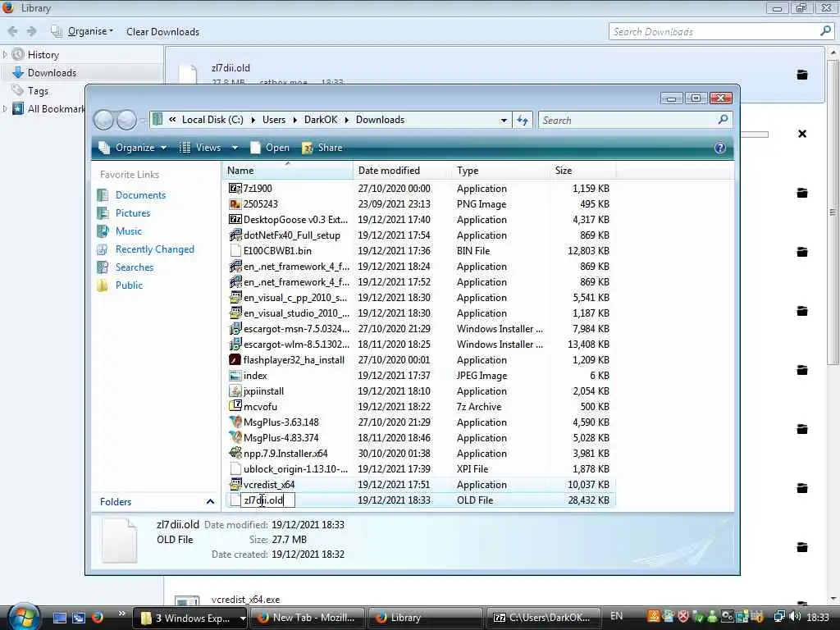Click Local Disk (C:) breadcrumb
The width and height of the screenshot is (840, 630).
212,120
